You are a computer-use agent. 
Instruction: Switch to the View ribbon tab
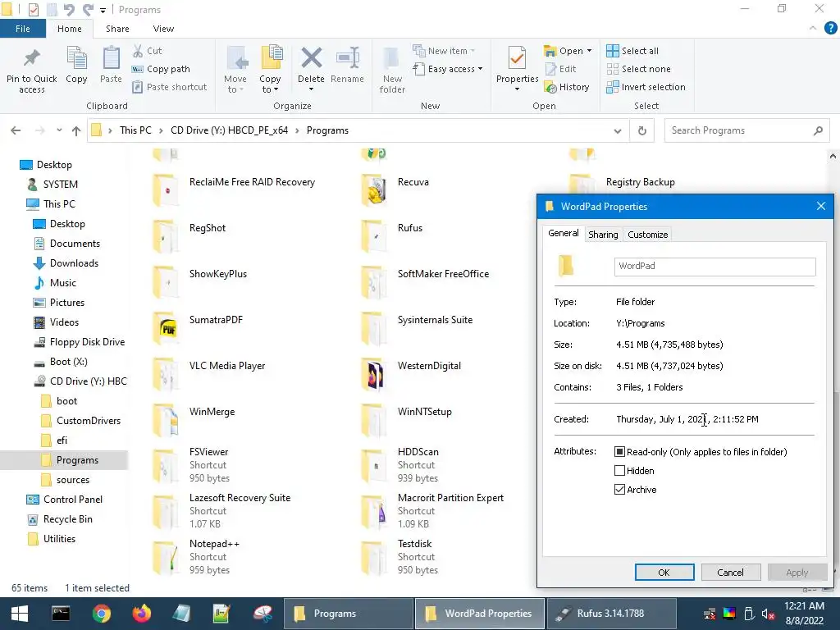click(163, 29)
